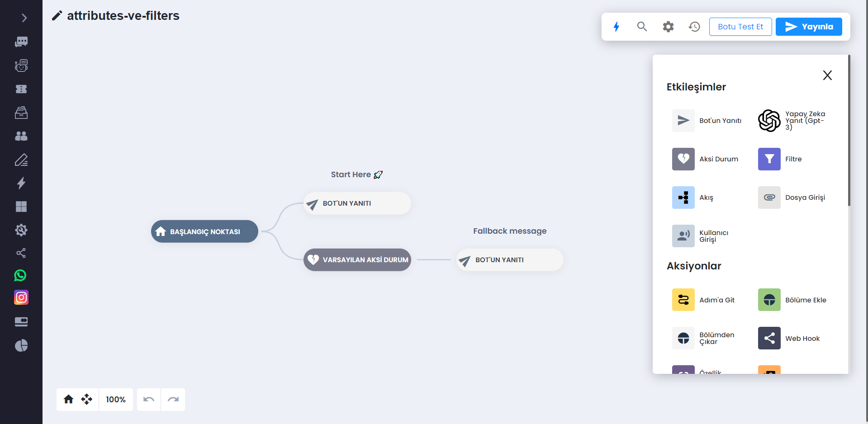Open Instagram channel in sidebar
The image size is (868, 424).
coord(21,297)
